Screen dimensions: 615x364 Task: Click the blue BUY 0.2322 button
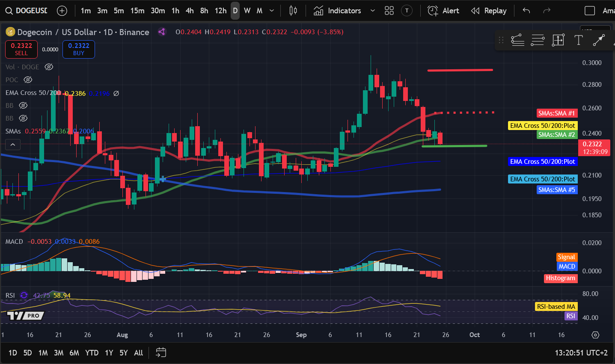(x=79, y=49)
